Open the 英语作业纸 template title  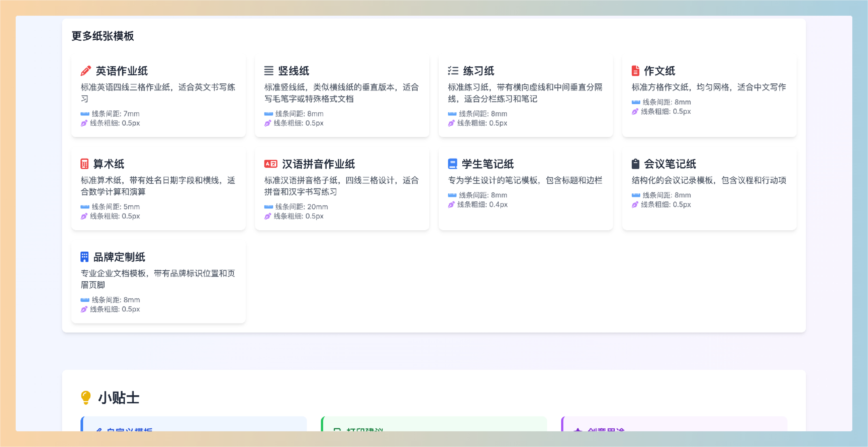click(122, 71)
